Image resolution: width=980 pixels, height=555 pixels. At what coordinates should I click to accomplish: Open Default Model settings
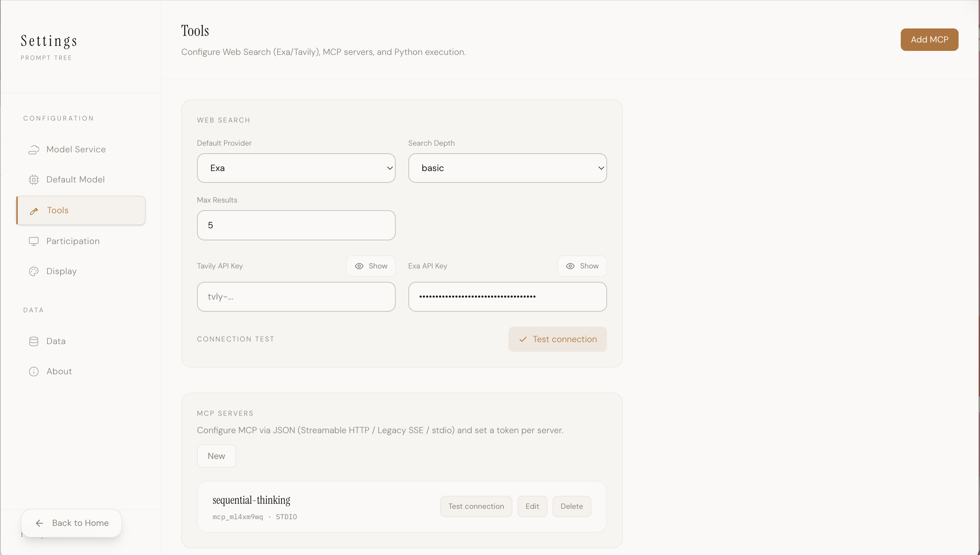pos(81,179)
